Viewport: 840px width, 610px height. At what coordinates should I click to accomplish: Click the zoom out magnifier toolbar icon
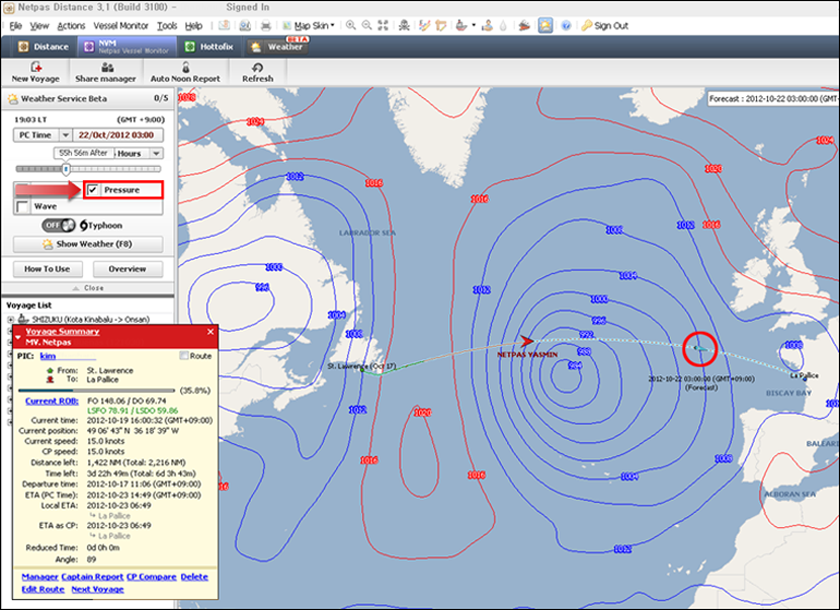tap(366, 25)
